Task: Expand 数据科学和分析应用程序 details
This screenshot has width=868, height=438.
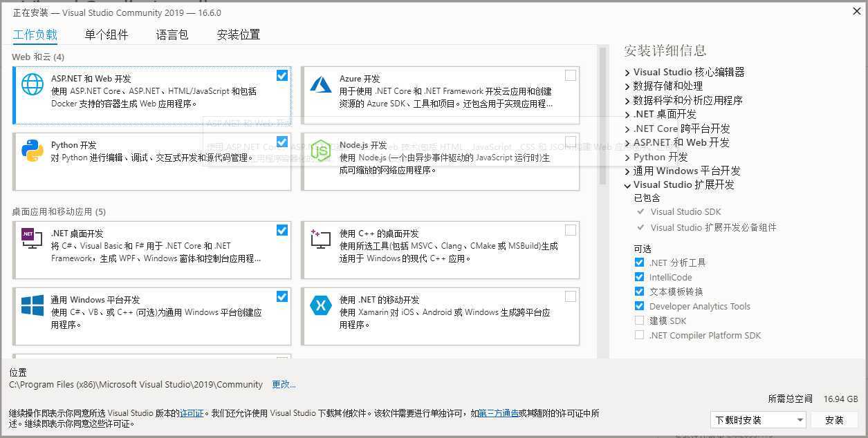Action: [x=627, y=101]
